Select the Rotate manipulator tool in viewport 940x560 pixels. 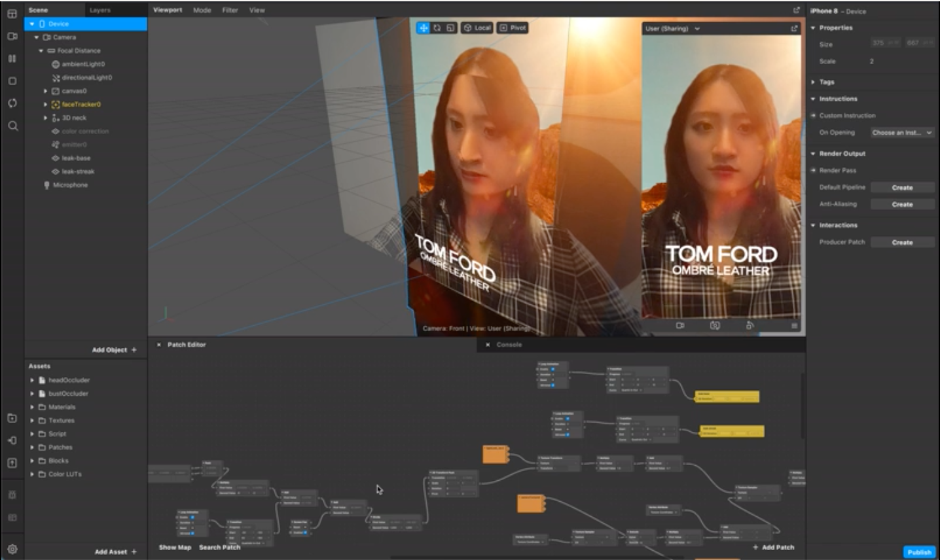(437, 27)
